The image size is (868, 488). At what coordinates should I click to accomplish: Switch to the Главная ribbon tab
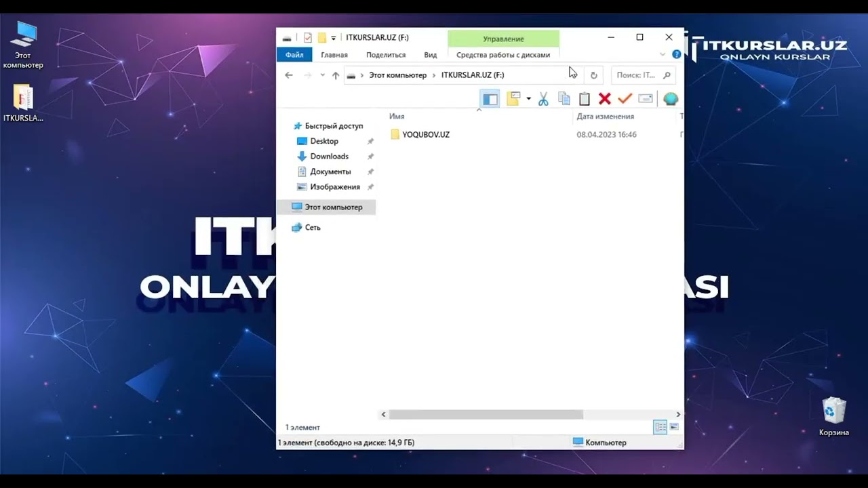334,55
